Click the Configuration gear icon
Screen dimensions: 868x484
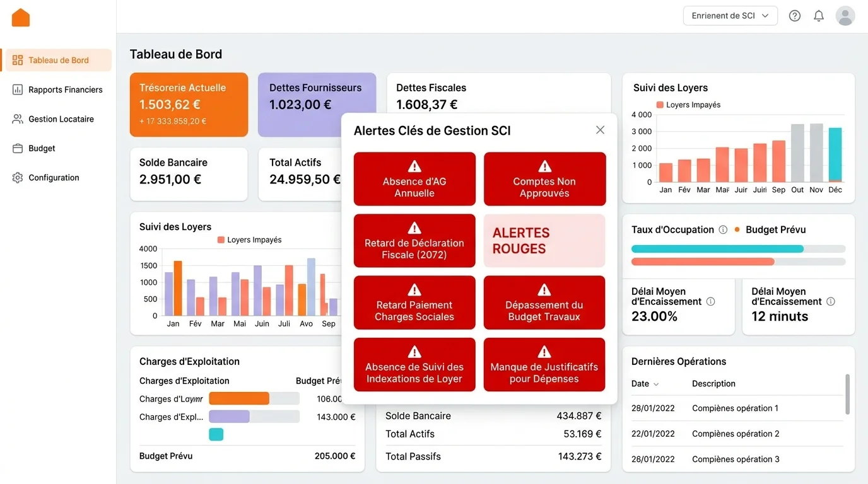coord(18,177)
